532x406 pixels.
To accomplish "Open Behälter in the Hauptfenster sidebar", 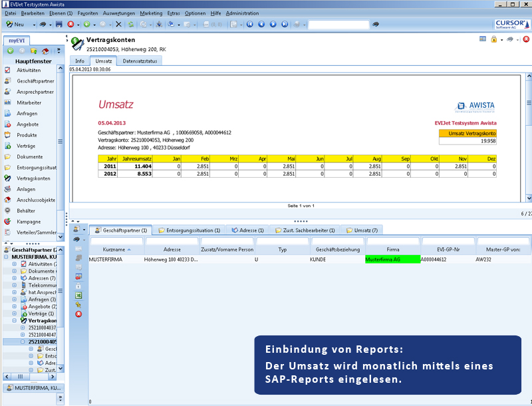I will pyautogui.click(x=27, y=211).
